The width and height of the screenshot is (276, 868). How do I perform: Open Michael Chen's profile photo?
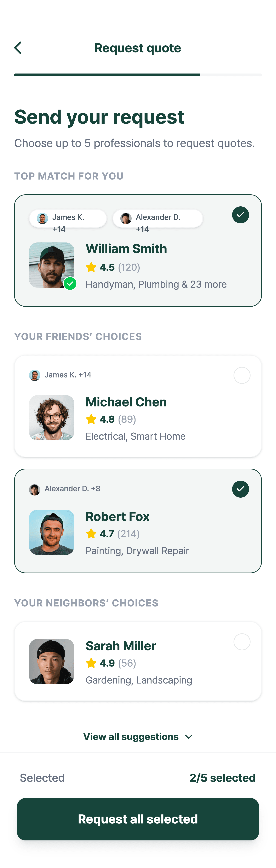click(52, 418)
